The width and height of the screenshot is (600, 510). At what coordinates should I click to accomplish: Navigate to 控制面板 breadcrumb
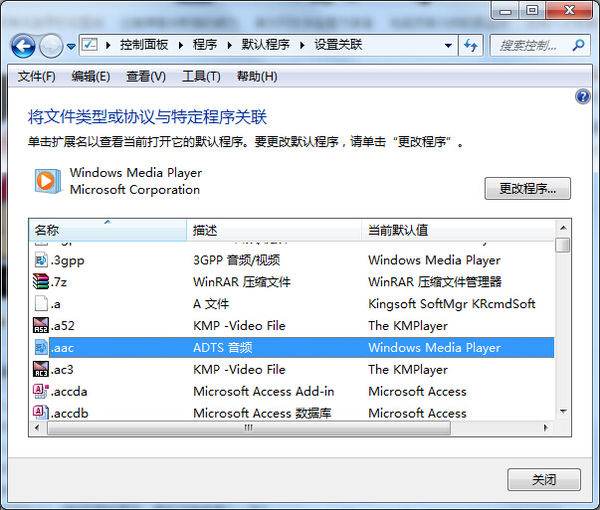point(144,45)
